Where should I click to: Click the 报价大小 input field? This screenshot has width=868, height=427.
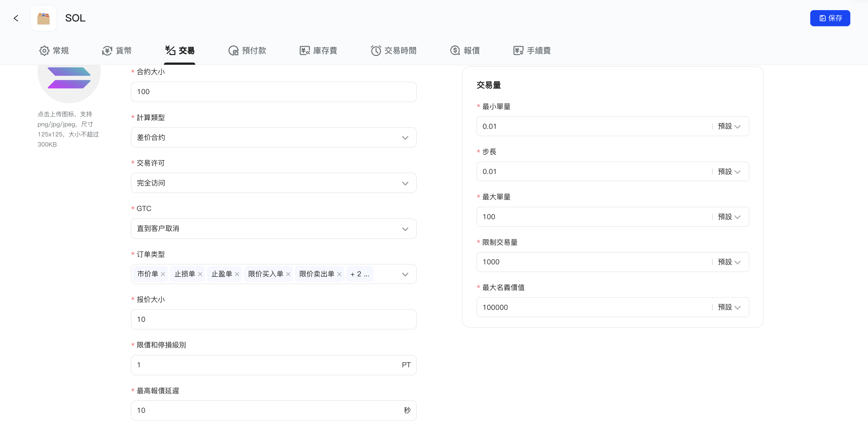point(274,319)
